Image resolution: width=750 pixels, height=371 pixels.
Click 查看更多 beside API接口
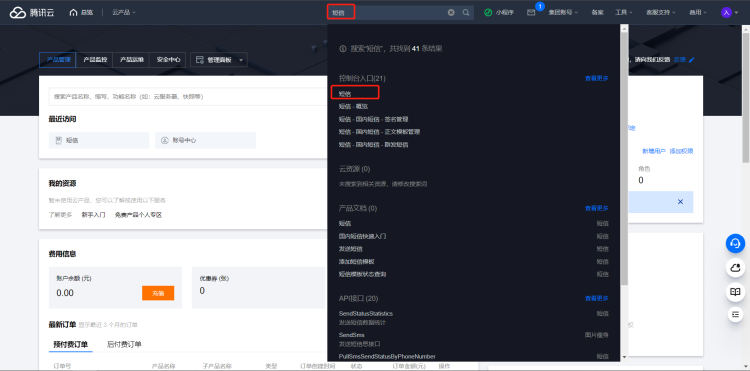click(x=596, y=298)
